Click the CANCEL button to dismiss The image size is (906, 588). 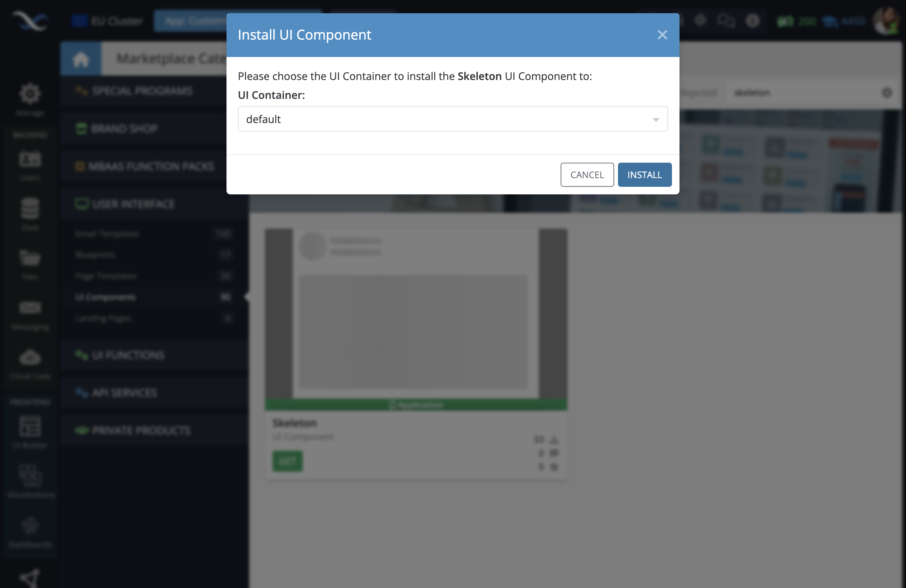587,174
